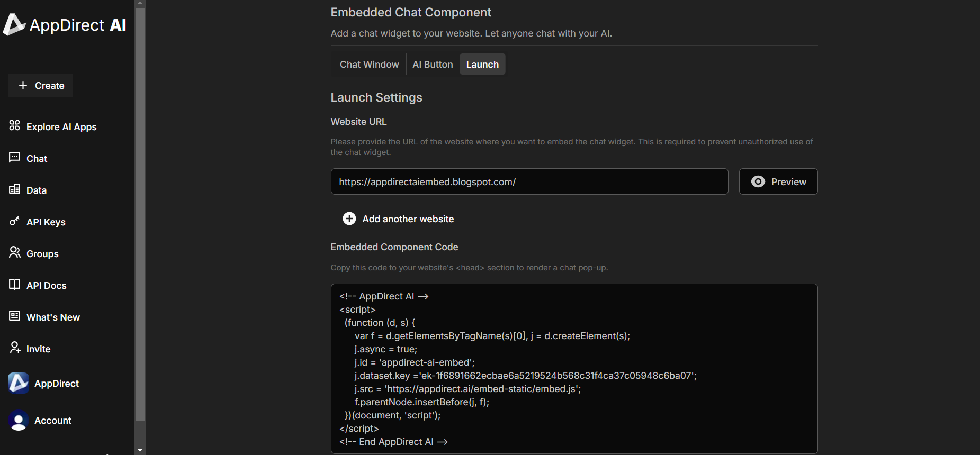The height and width of the screenshot is (455, 980).
Task: Open Invite page
Action: tap(39, 349)
